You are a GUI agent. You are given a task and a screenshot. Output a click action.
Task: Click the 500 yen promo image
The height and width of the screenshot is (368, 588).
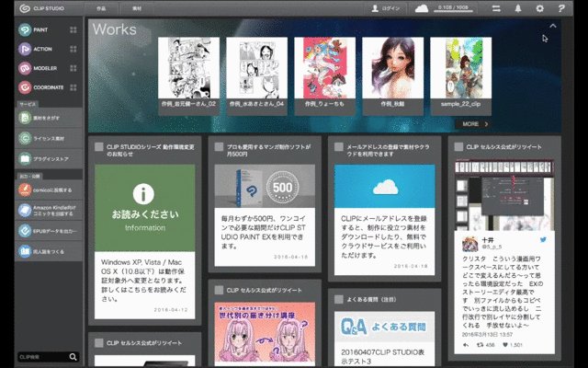click(x=265, y=186)
